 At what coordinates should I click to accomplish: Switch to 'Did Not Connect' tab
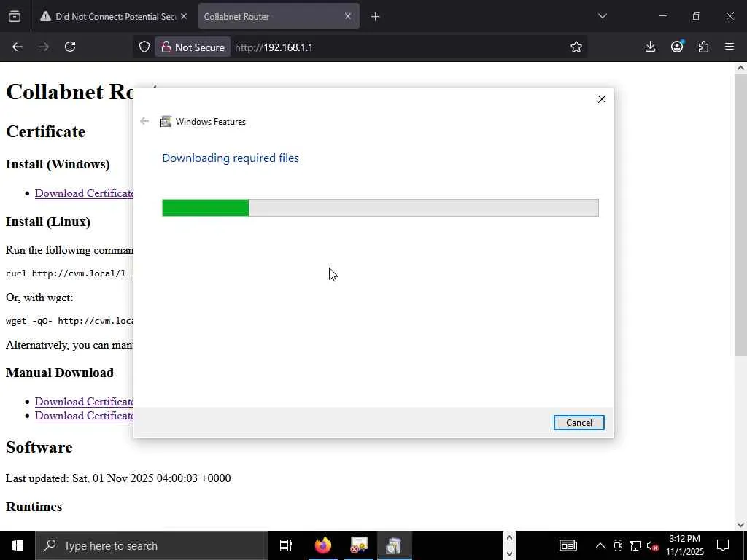pyautogui.click(x=114, y=16)
